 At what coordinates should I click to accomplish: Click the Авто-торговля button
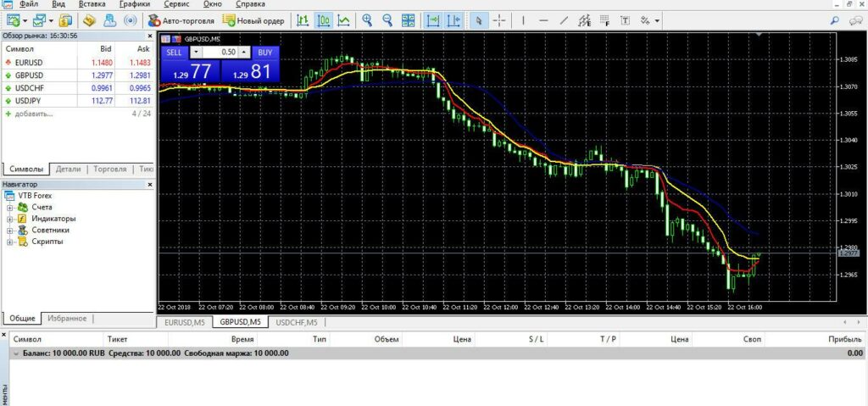tap(181, 19)
